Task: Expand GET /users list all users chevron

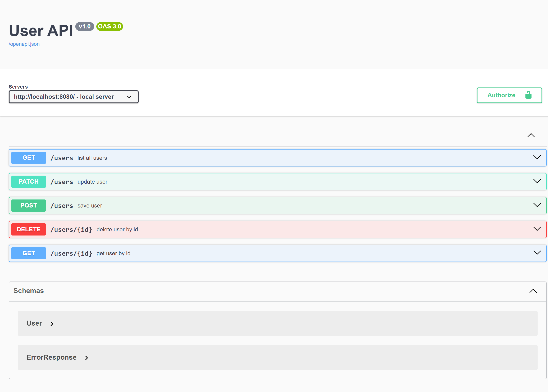Action: 537,157
